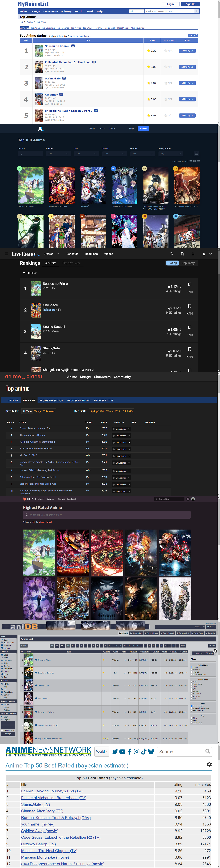Check the AniDB 'Japan' origin box
The width and height of the screenshot is (220, 868).
[x=192, y=720]
